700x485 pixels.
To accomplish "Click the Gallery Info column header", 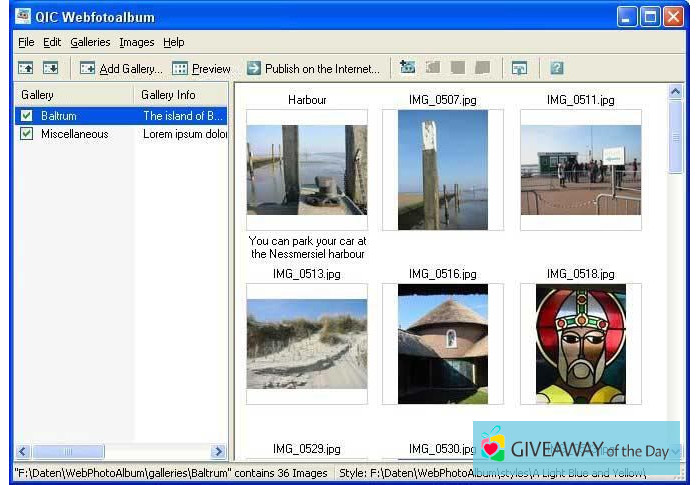I will (x=180, y=95).
